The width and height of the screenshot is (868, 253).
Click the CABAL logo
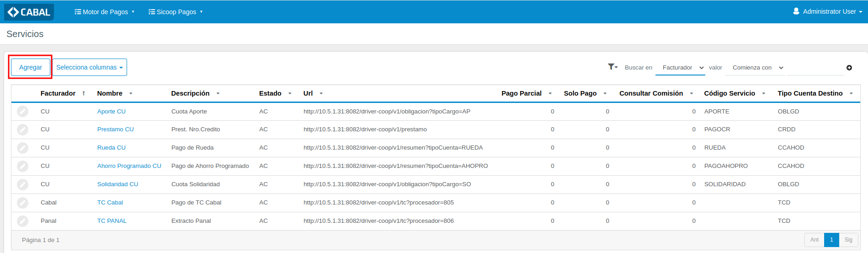pos(29,12)
